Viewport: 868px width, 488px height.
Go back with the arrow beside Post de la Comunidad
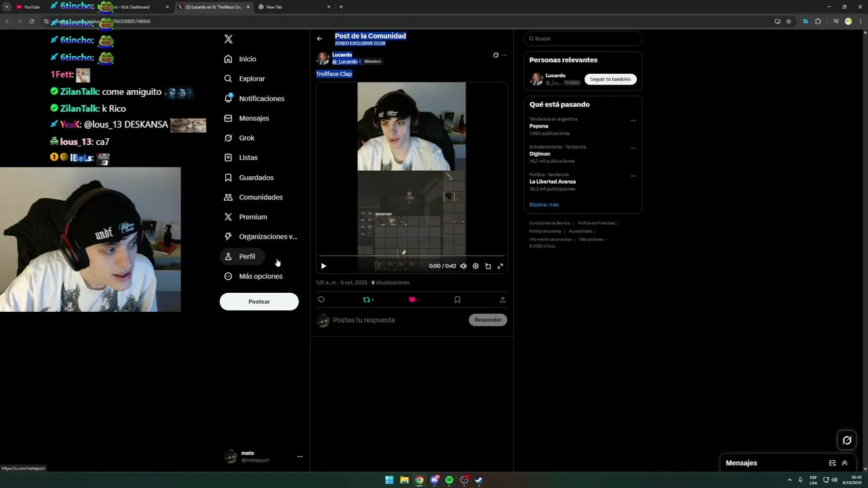coord(319,39)
